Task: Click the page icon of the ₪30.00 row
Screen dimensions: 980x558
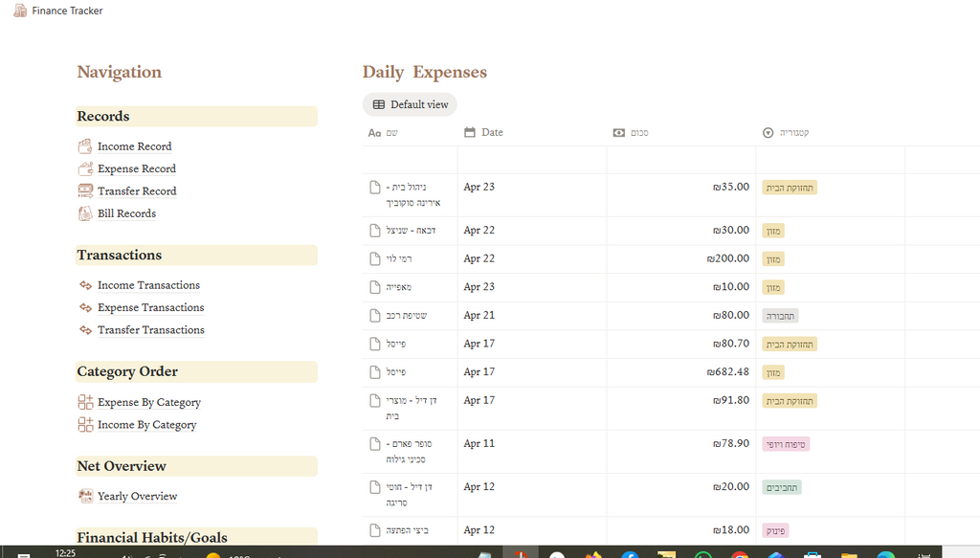Action: (375, 231)
